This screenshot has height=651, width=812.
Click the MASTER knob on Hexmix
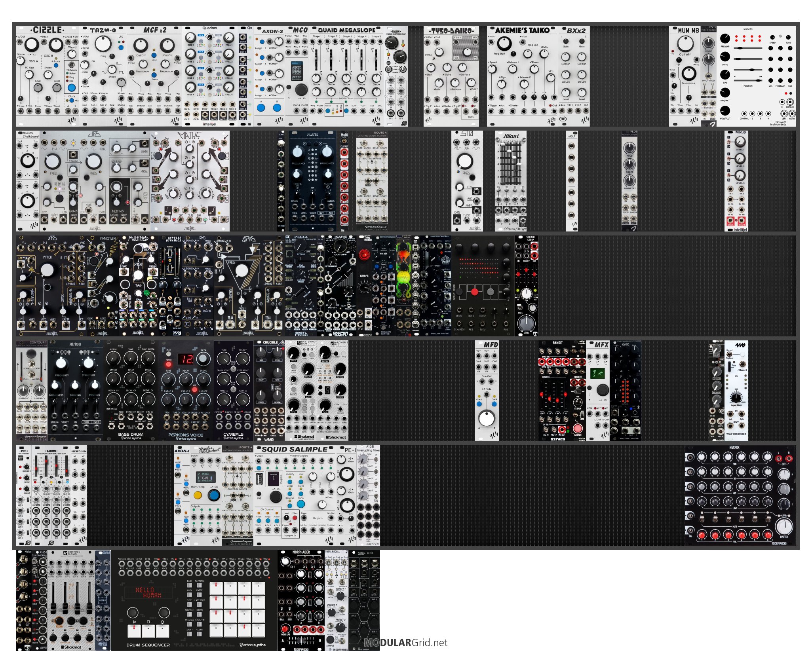click(x=784, y=526)
